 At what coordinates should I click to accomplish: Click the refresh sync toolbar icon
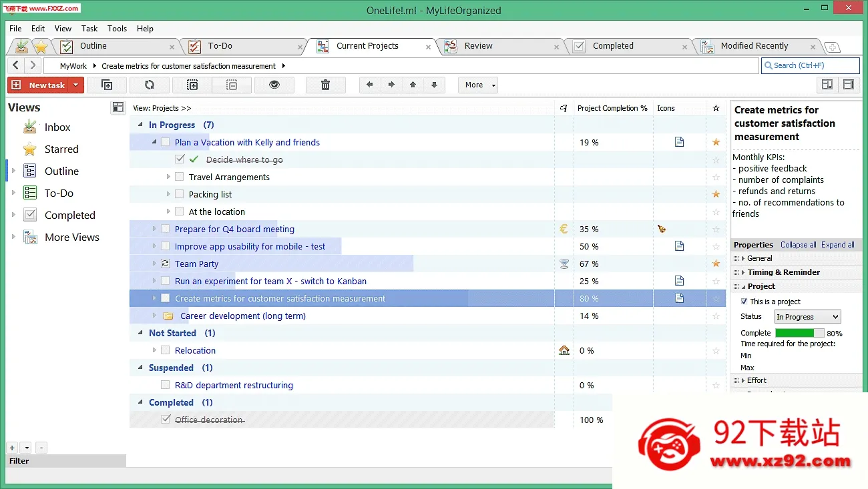click(150, 85)
